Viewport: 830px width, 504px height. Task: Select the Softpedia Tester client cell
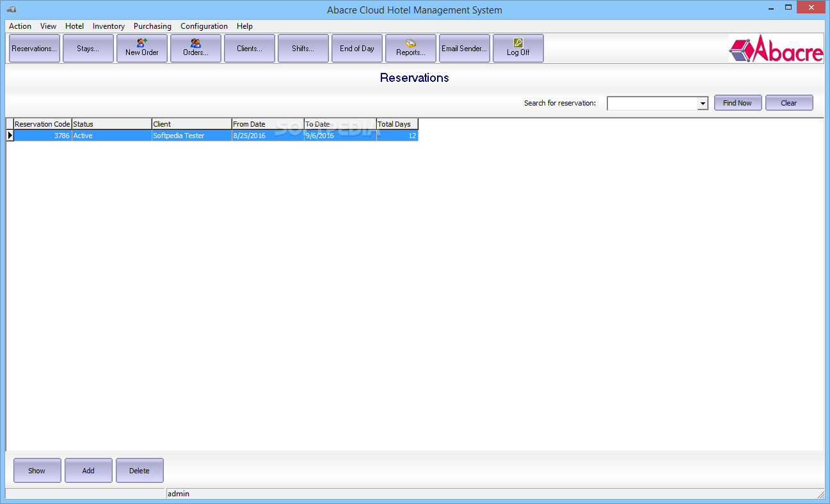click(191, 136)
